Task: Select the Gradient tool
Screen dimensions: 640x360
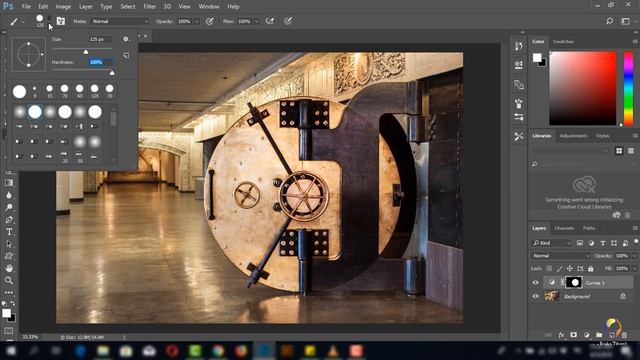Action: (x=9, y=183)
